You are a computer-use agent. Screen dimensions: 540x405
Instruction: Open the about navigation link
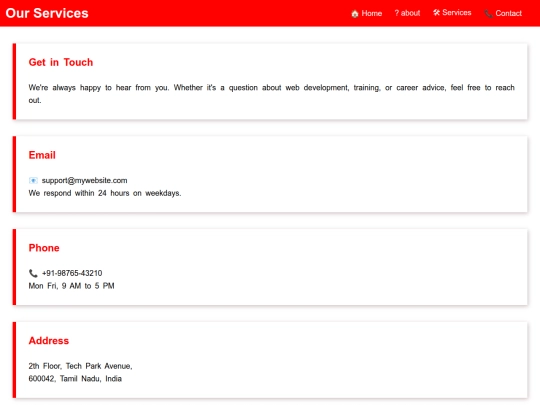pyautogui.click(x=407, y=13)
